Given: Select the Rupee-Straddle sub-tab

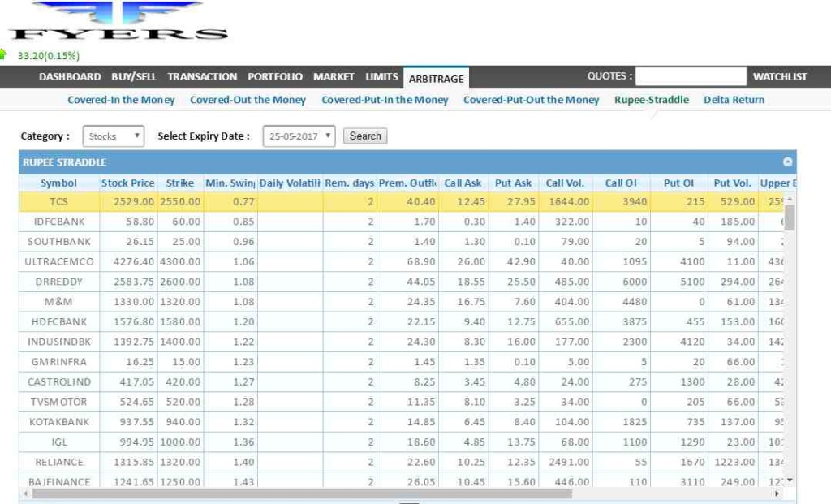Looking at the screenshot, I should 651,100.
